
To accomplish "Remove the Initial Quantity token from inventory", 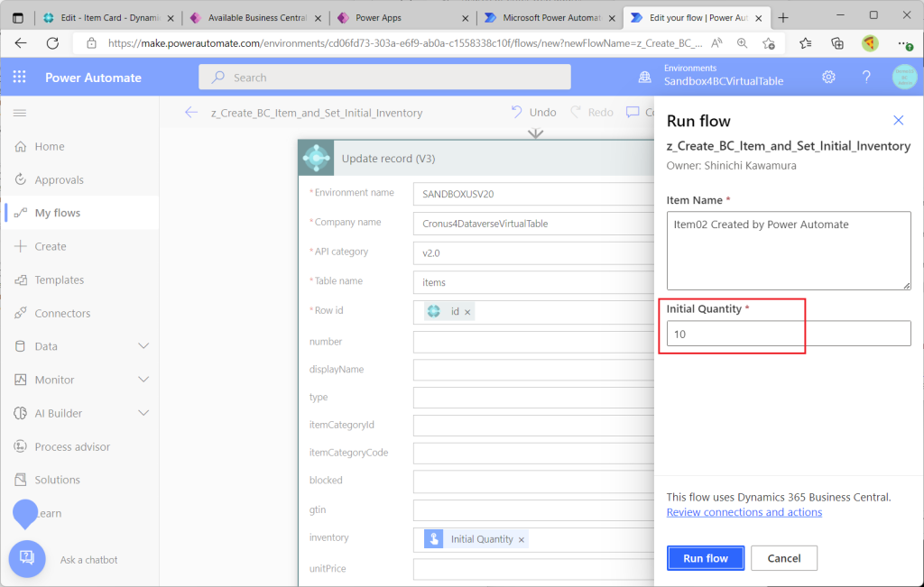I will click(522, 539).
